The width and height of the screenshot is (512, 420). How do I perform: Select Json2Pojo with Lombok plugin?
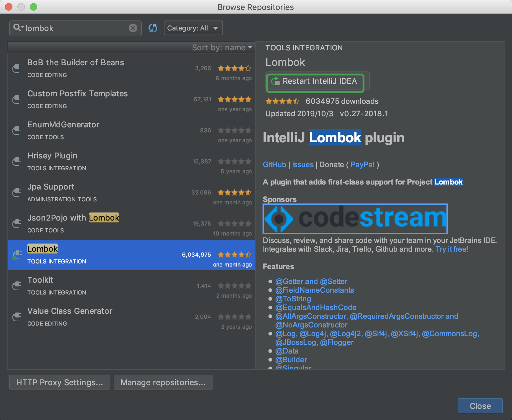coord(131,224)
